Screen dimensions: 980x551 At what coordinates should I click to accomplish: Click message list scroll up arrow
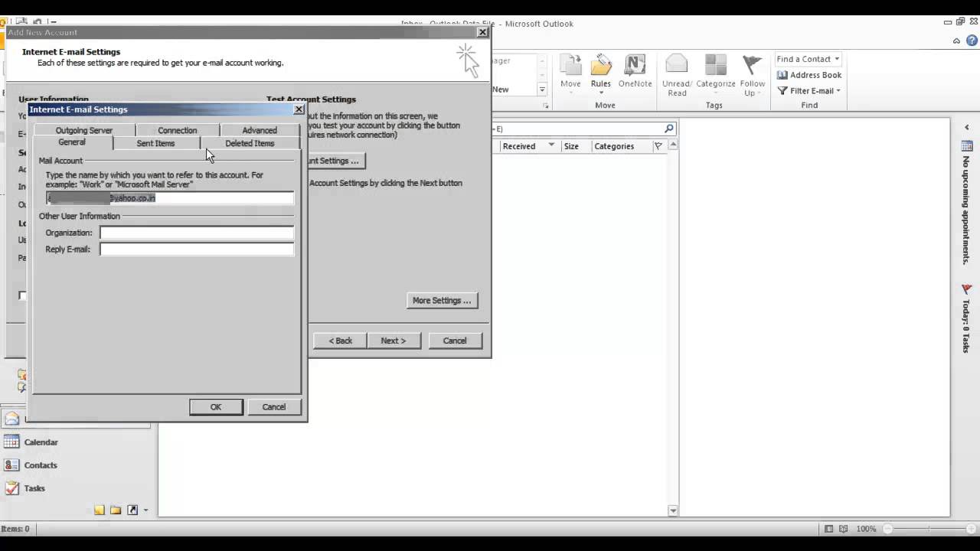[x=673, y=145]
